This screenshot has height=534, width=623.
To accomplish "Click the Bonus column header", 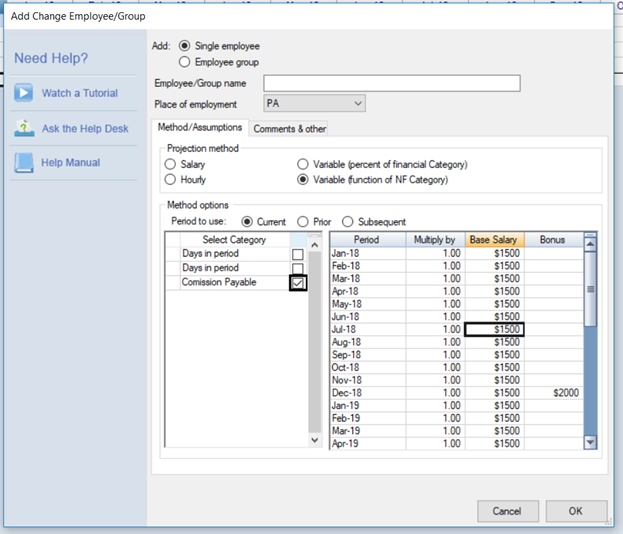I will pos(553,240).
